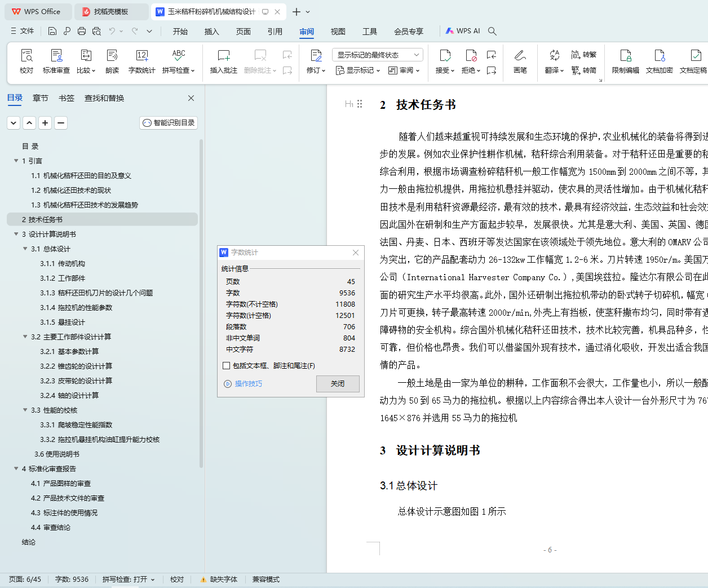Viewport: 708px width, 588px height.
Task: Jump to 3.2.4 轴的设计计算 heading
Action: tap(69, 395)
